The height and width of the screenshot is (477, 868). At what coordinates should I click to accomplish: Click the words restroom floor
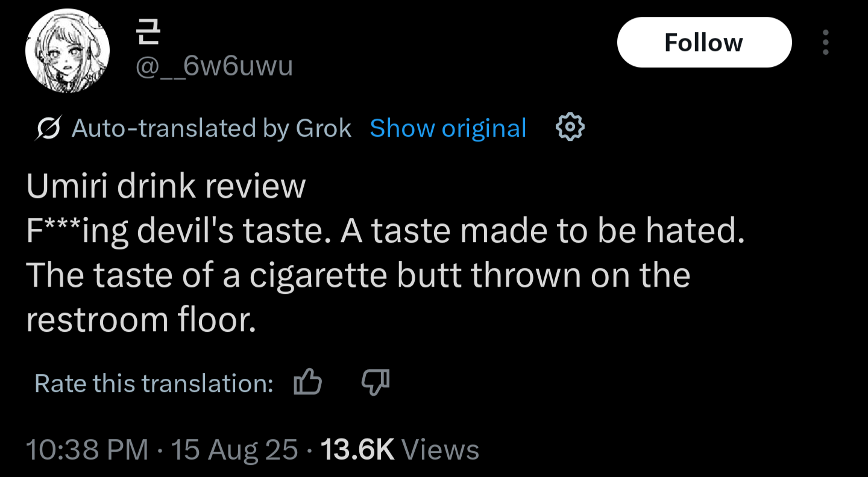(141, 320)
